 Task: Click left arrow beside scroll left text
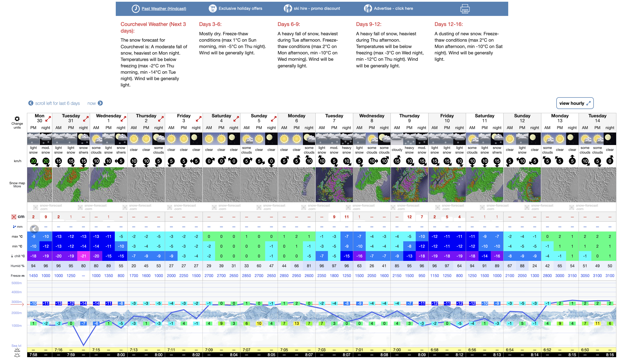[x=31, y=103]
